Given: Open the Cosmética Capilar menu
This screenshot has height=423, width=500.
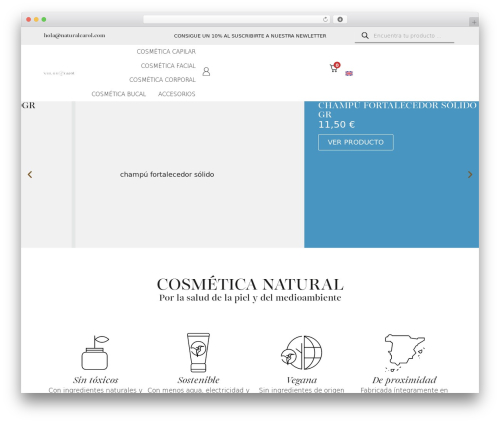Looking at the screenshot, I should click(166, 52).
